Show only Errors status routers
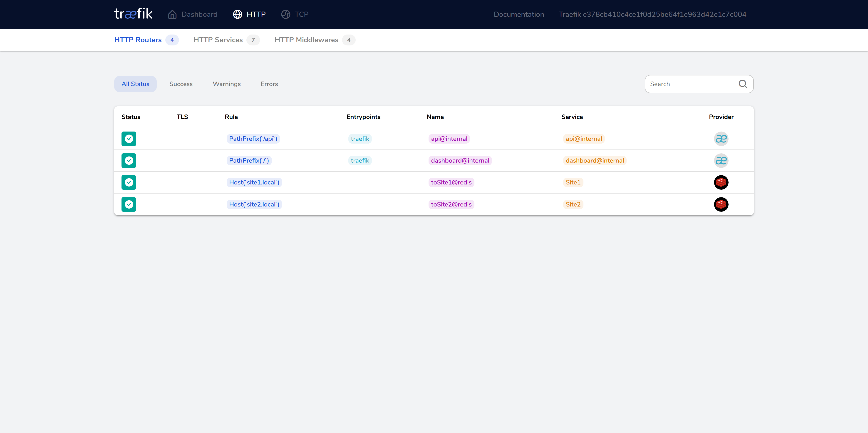 [x=269, y=84]
